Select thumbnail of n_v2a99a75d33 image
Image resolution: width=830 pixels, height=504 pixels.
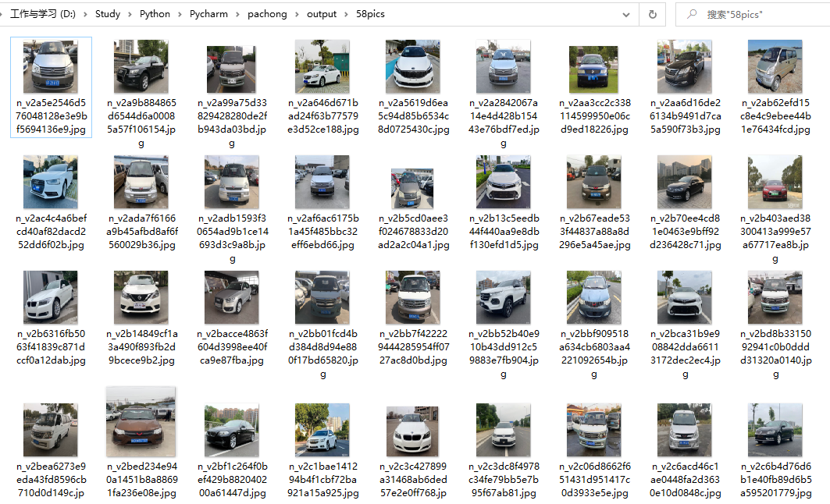[x=231, y=69]
